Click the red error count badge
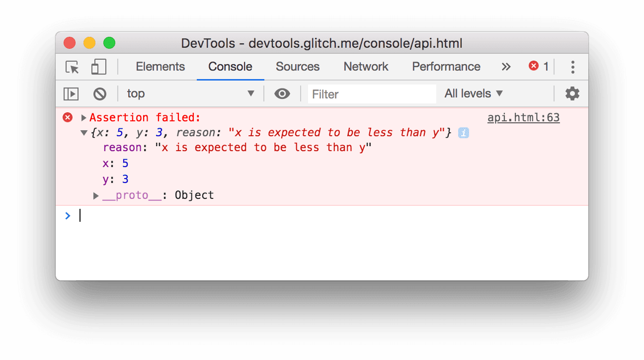 click(539, 66)
